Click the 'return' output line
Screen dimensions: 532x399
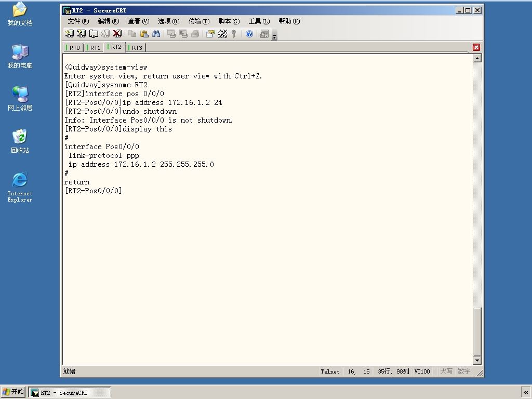[77, 182]
